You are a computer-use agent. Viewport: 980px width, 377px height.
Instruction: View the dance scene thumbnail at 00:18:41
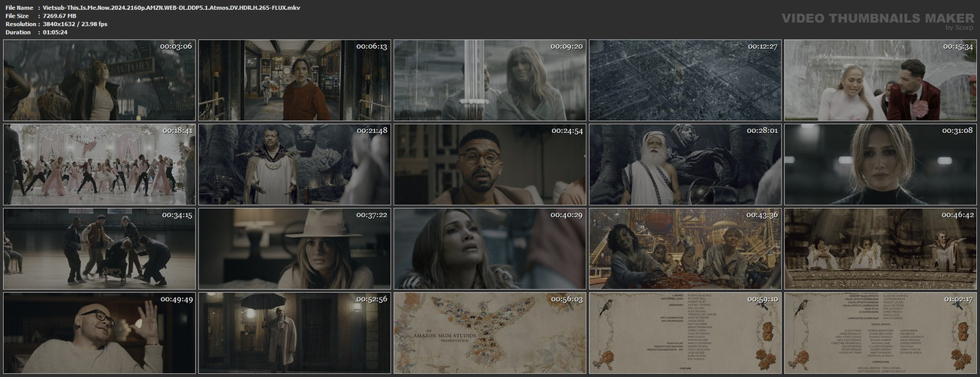coord(100,164)
